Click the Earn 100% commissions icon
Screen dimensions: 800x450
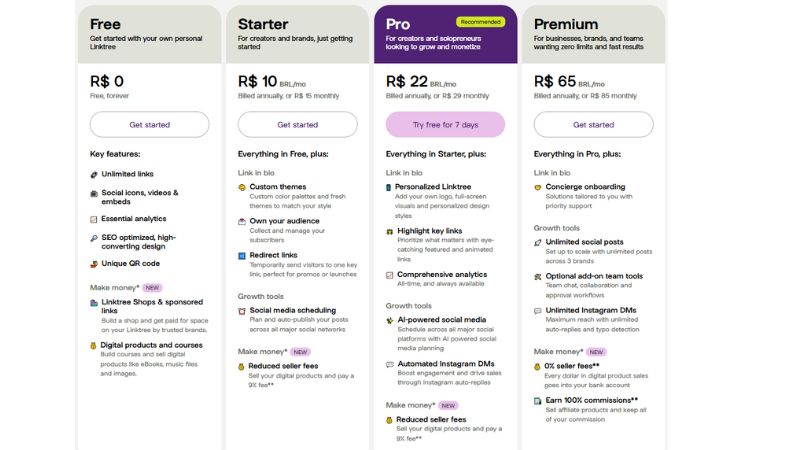(538, 401)
